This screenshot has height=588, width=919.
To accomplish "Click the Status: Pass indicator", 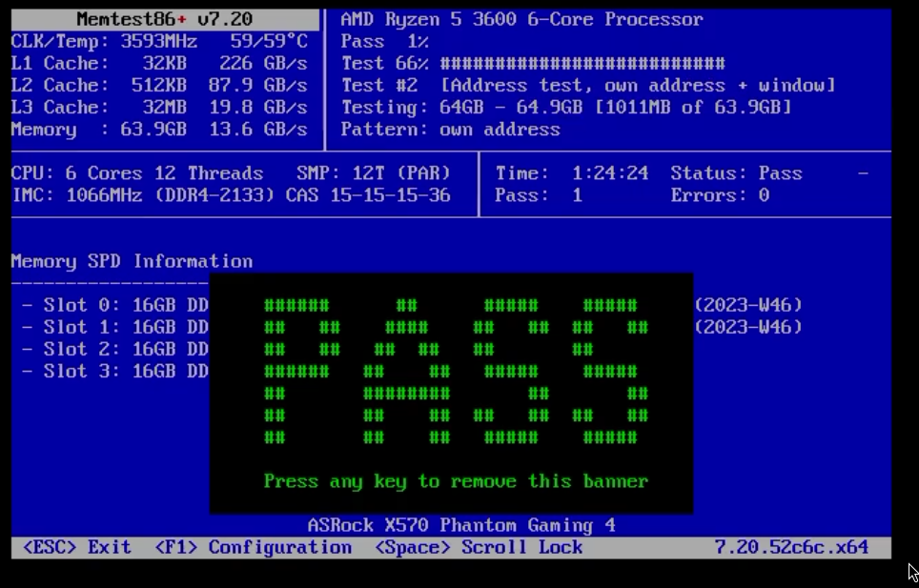I will tap(736, 173).
